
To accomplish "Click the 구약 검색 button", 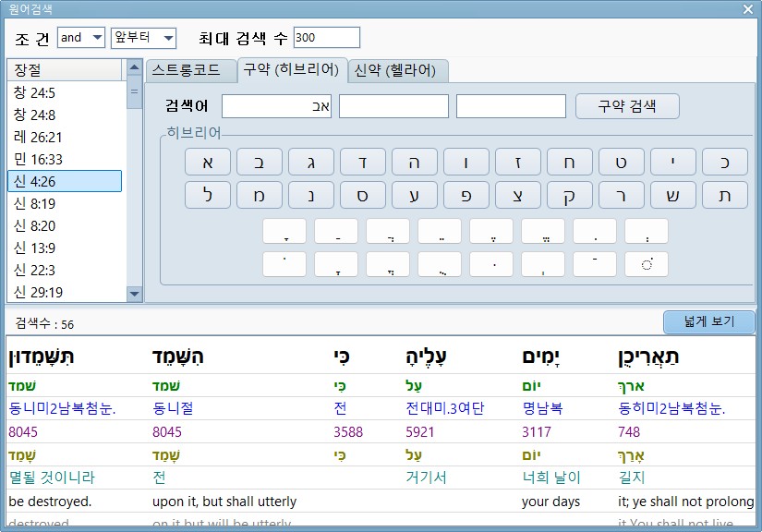I will click(627, 106).
